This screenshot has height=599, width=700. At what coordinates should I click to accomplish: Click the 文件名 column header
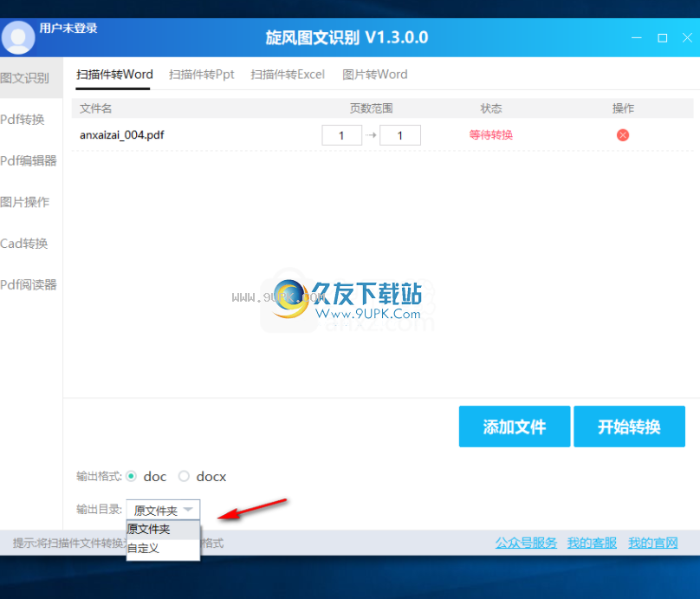pos(95,108)
